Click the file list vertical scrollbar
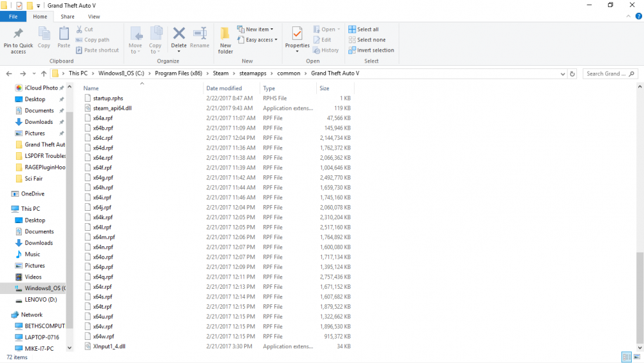The height and width of the screenshot is (363, 644). (x=639, y=298)
